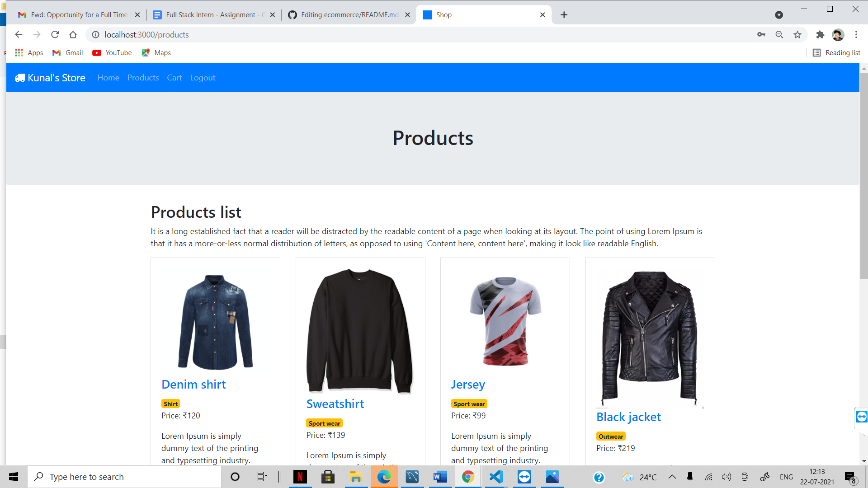Open Products in the navbar

tap(143, 78)
